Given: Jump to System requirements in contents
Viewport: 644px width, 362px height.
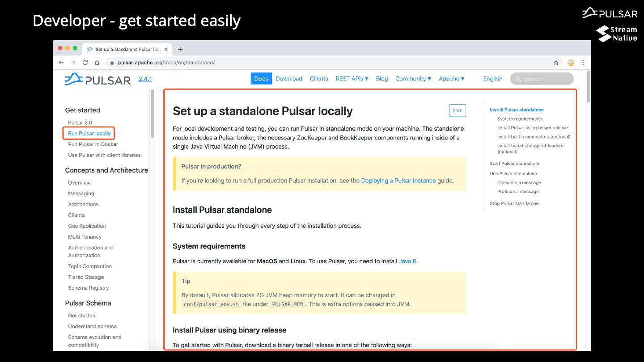Looking at the screenshot, I should point(519,119).
